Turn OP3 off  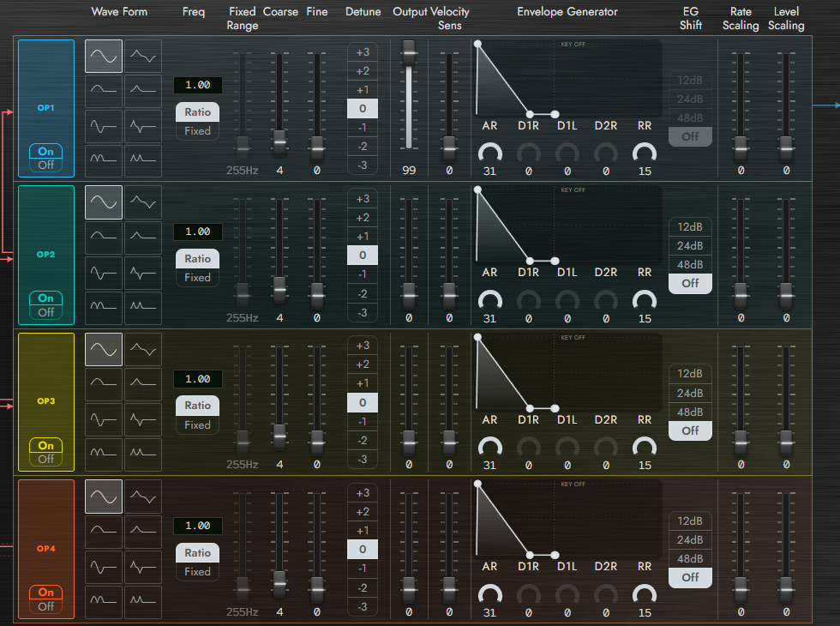tap(45, 460)
